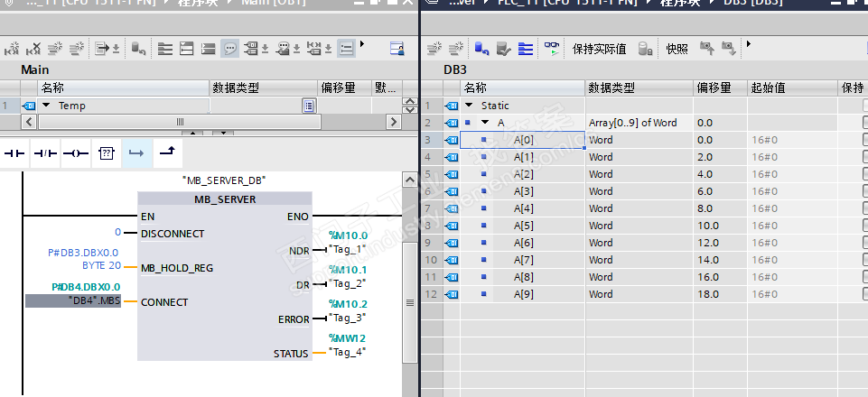The image size is (868, 397).
Task: Select the "DB4".MBS CONNECT operand
Action: tap(73, 301)
